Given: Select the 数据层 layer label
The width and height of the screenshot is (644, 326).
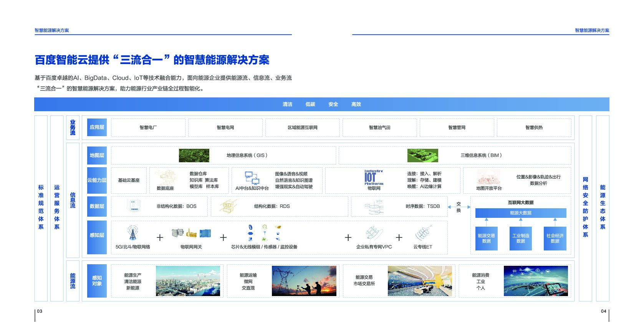Looking at the screenshot, I should point(97,206).
